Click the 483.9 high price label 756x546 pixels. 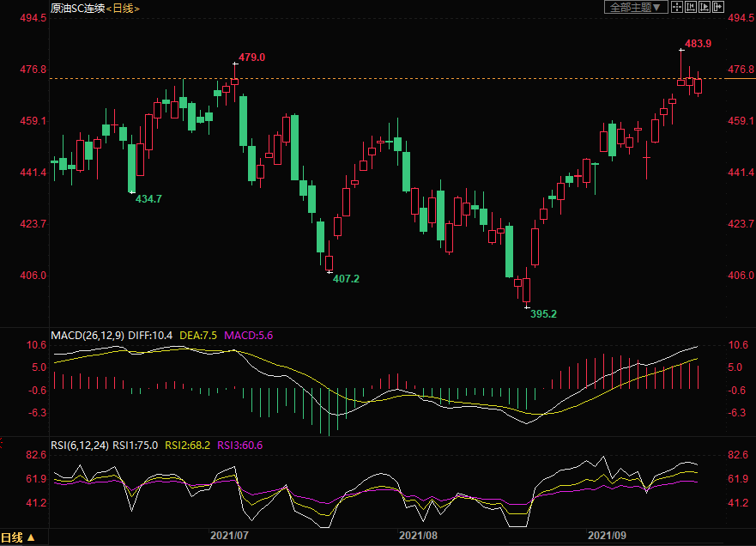coord(698,43)
